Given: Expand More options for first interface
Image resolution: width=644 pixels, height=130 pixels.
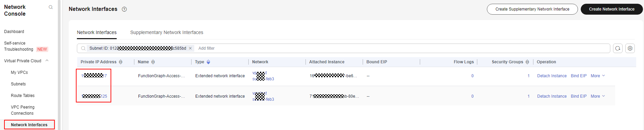Looking at the screenshot, I should (598, 76).
